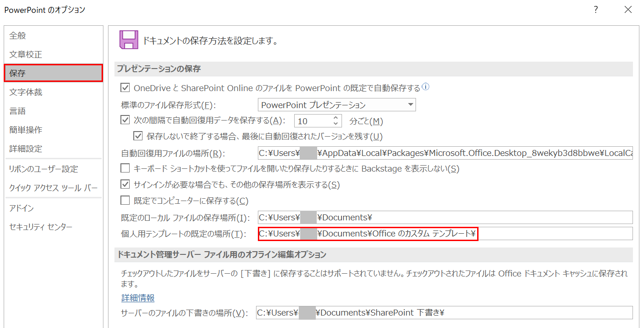Select 文章校正 in the sidebar

[x=54, y=54]
